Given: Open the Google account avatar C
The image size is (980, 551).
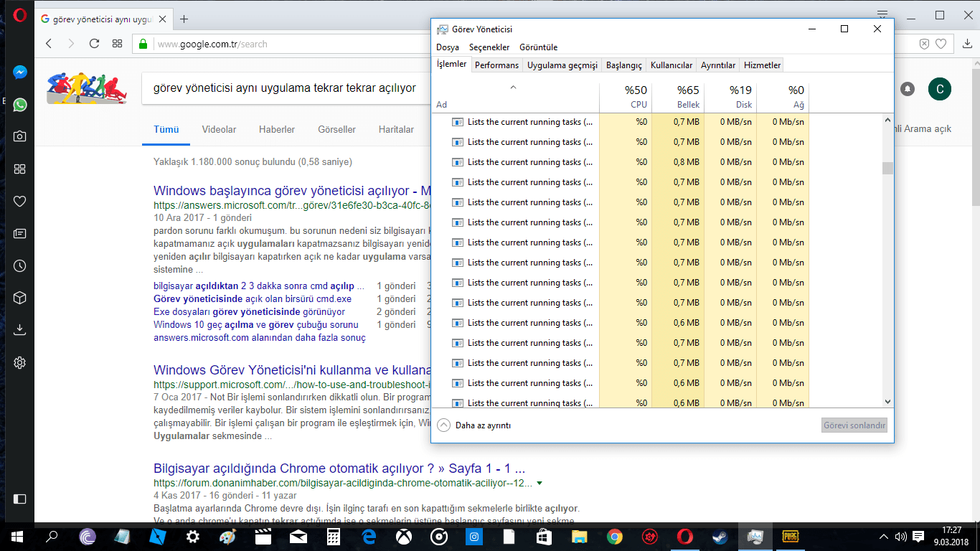Looking at the screenshot, I should coord(940,89).
